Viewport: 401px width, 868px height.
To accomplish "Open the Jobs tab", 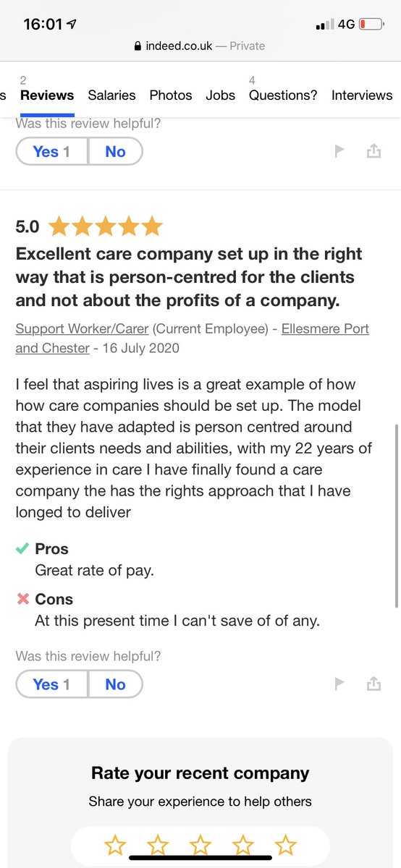I will coord(220,95).
